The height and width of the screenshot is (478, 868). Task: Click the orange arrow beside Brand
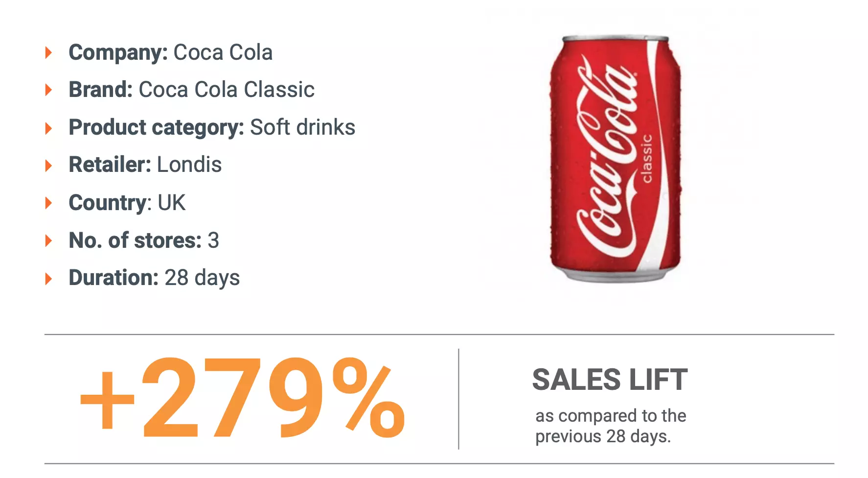click(x=48, y=90)
